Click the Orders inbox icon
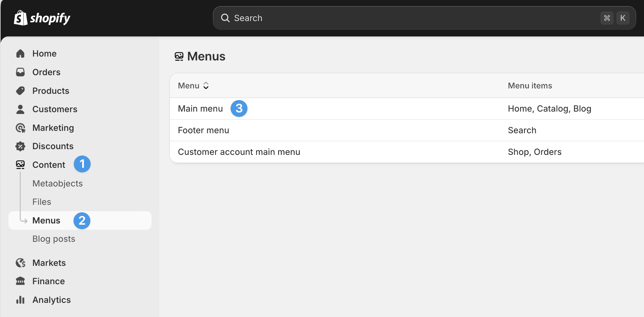This screenshot has height=317, width=644. 20,72
